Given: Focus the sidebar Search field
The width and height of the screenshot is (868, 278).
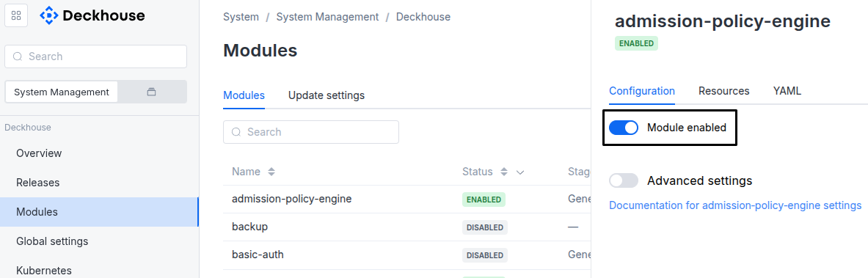Looking at the screenshot, I should pyautogui.click(x=96, y=56).
